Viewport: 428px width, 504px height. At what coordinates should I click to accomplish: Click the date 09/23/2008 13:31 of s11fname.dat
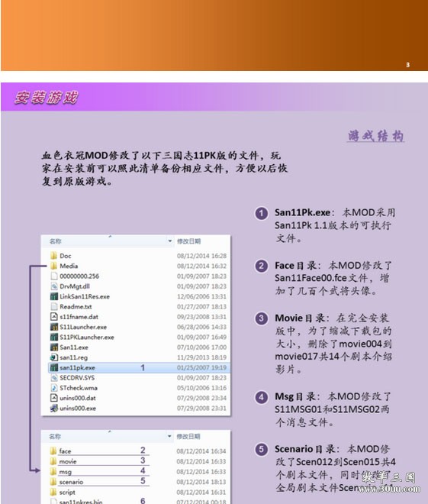(201, 317)
